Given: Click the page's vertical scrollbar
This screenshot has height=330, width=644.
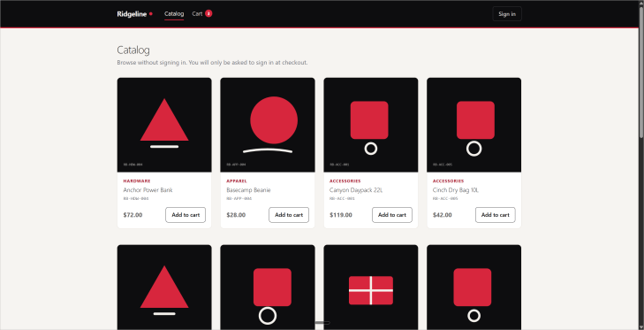Looking at the screenshot, I should (641, 165).
